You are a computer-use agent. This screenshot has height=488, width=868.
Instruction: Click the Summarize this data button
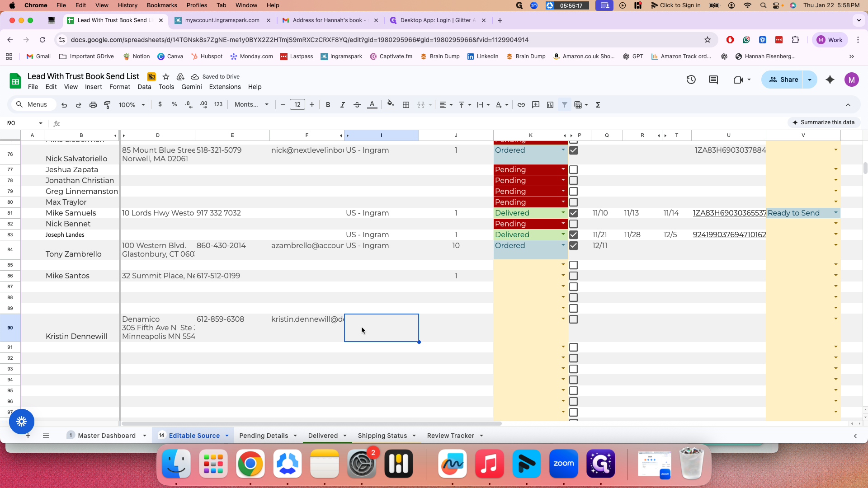823,122
